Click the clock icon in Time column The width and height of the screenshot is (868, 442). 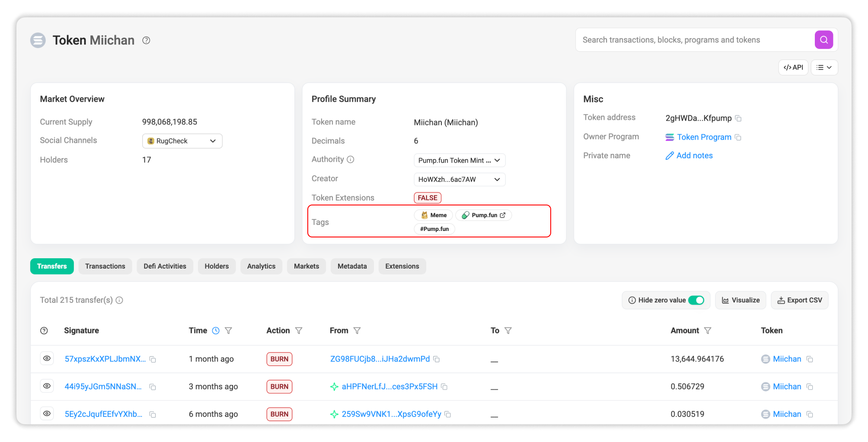click(x=216, y=331)
